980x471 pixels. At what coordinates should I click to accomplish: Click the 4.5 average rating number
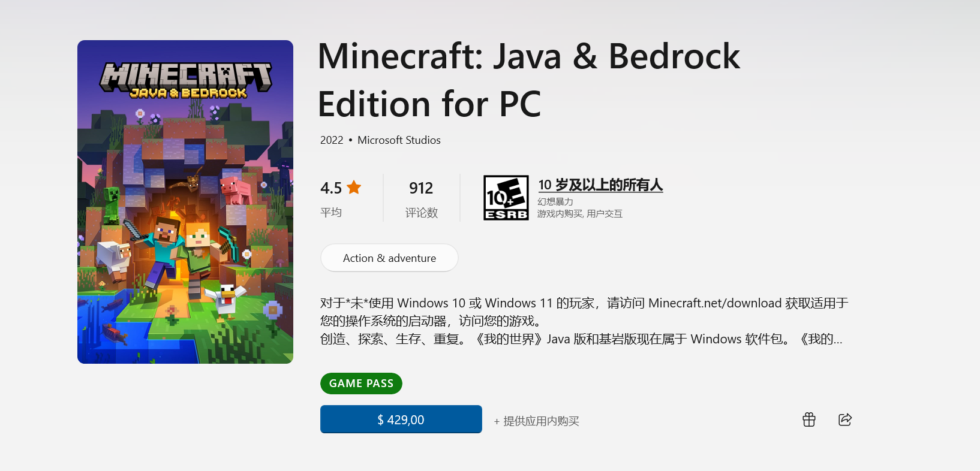tap(331, 188)
